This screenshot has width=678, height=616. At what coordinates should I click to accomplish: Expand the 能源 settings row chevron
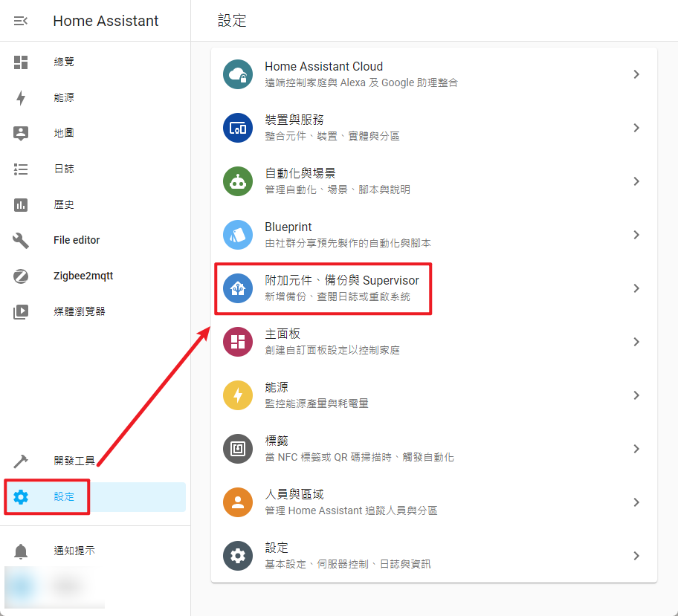[636, 395]
